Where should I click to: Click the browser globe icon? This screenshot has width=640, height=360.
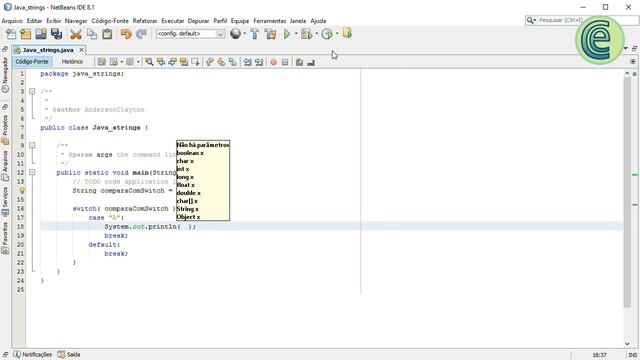pos(236,34)
